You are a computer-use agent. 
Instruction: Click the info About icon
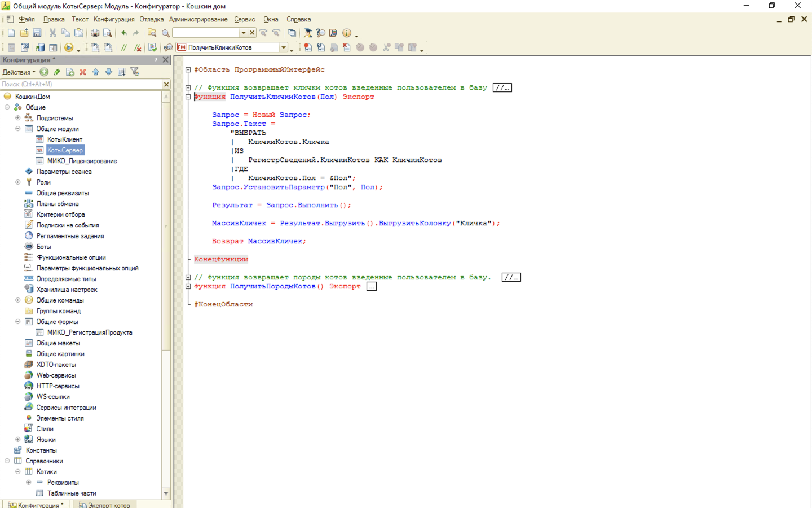pos(347,32)
